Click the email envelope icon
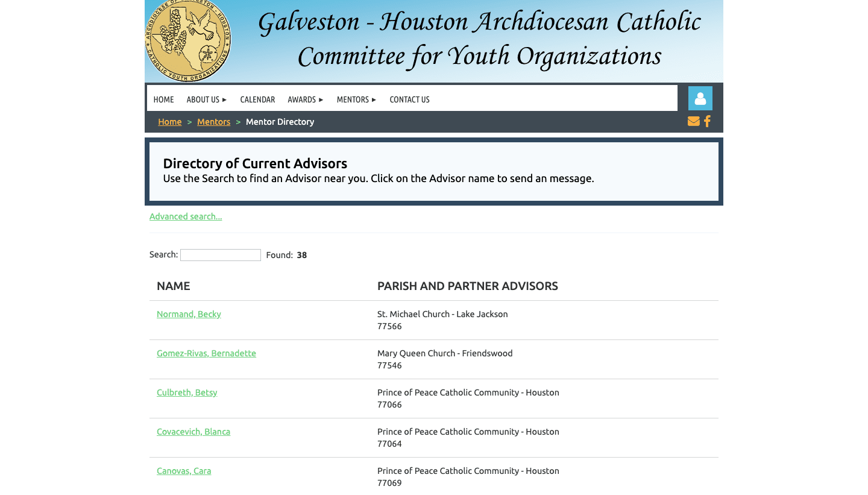 point(693,121)
